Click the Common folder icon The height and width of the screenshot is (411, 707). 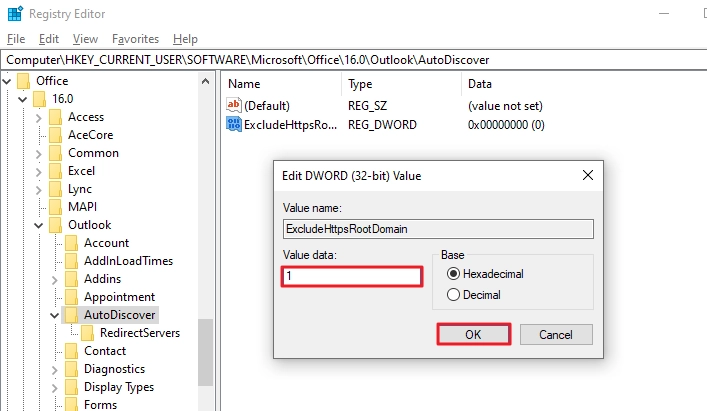(x=55, y=153)
